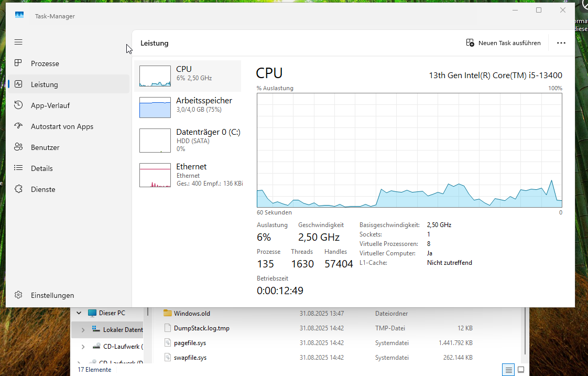Switch Explorer to large icons view
This screenshot has height=376, width=588.
click(x=521, y=370)
